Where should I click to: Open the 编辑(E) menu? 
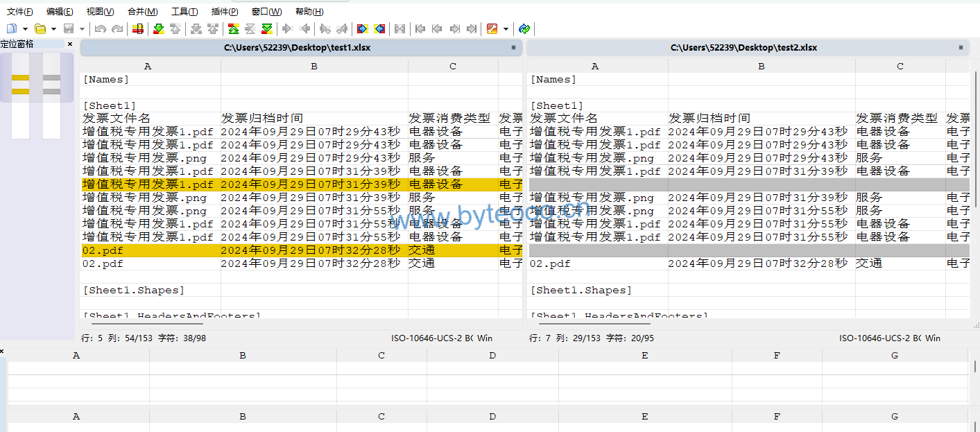(x=60, y=11)
